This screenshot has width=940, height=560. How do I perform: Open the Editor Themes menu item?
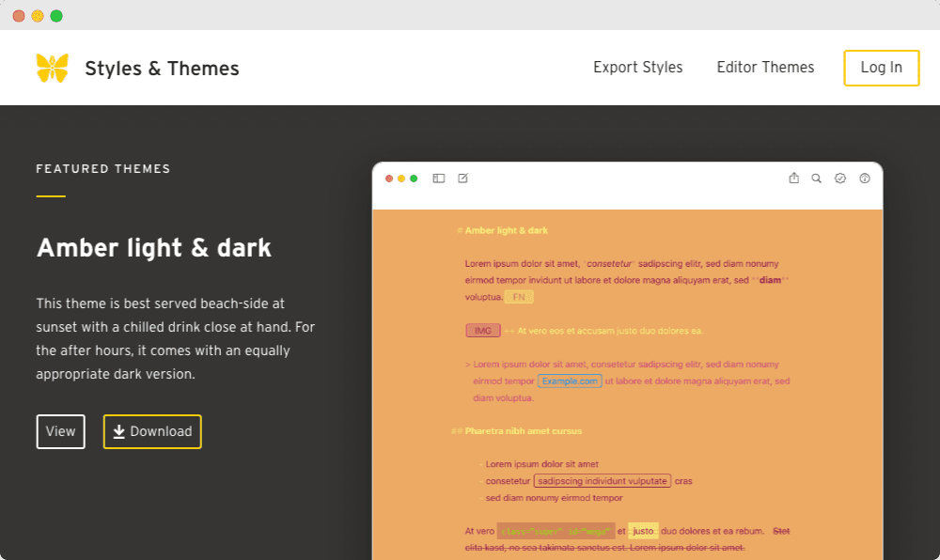(765, 67)
